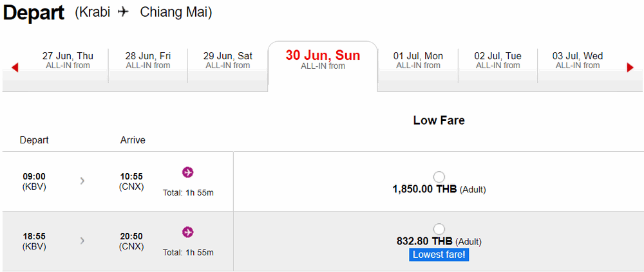Image resolution: width=644 pixels, height=272 pixels.
Task: Click the airline logo for the 09:00 flight
Action: pos(188,172)
